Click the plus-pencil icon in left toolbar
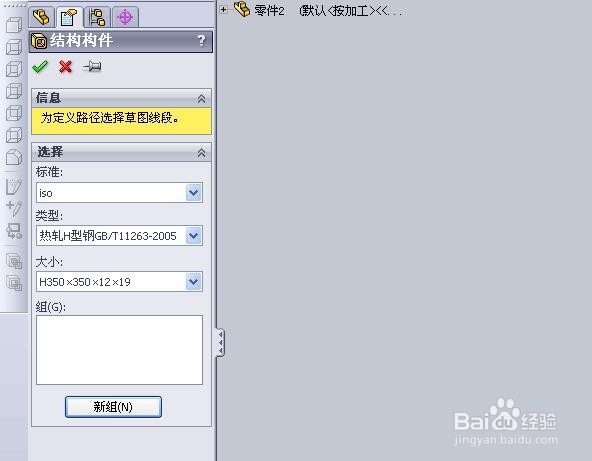This screenshot has height=461, width=592. [14, 208]
